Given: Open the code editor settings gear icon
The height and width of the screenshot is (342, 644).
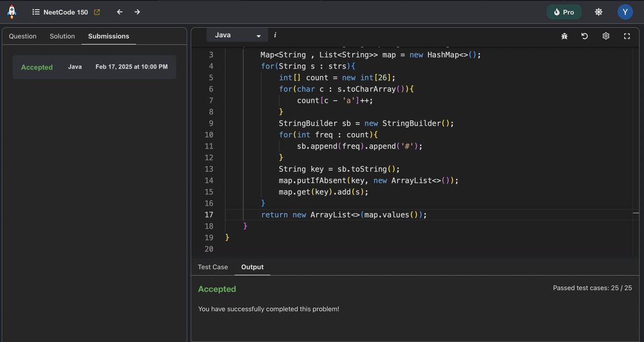Looking at the screenshot, I should [x=606, y=35].
